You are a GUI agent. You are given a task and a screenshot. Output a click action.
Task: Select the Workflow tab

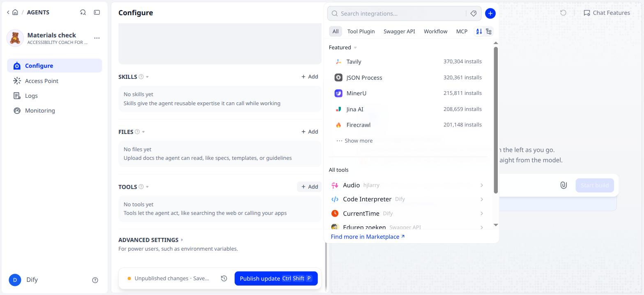[435, 31]
